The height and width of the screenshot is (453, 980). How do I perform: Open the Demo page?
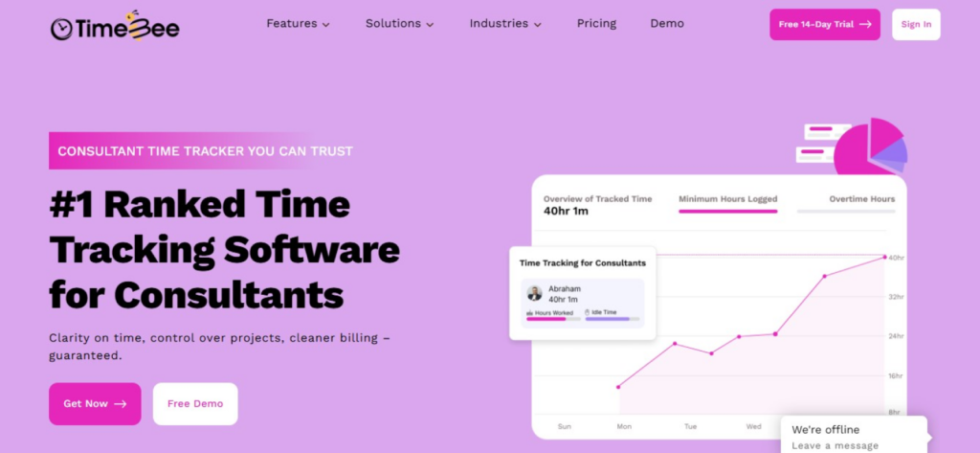pyautogui.click(x=667, y=24)
